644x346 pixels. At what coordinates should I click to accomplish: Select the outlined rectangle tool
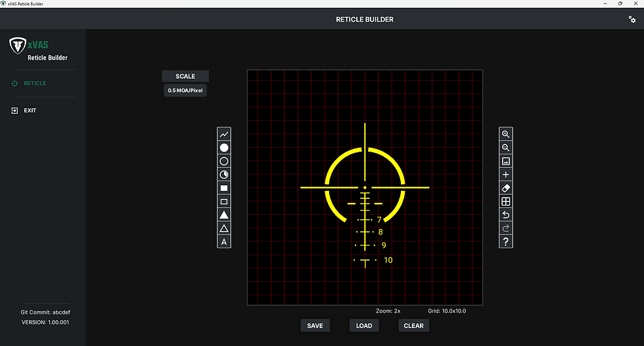(x=224, y=202)
